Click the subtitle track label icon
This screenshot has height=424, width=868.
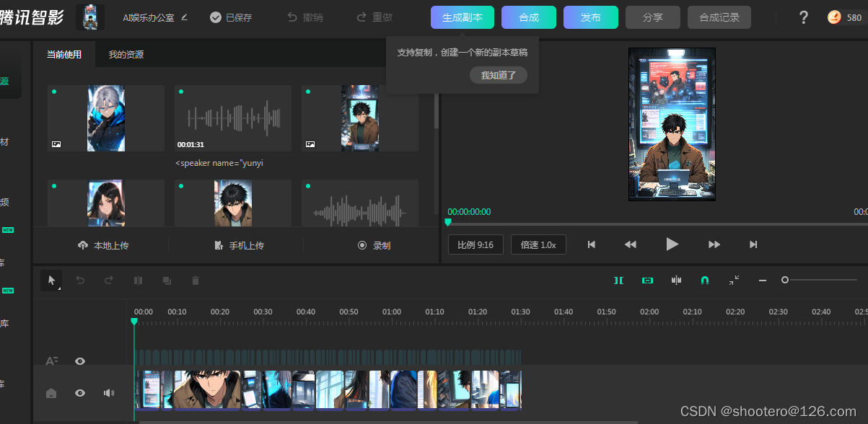[51, 361]
